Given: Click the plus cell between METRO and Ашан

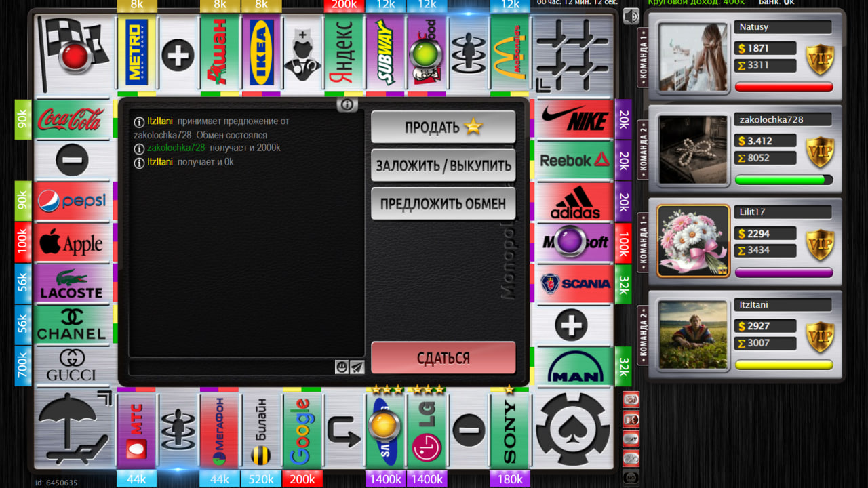Looking at the screenshot, I should (x=178, y=54).
